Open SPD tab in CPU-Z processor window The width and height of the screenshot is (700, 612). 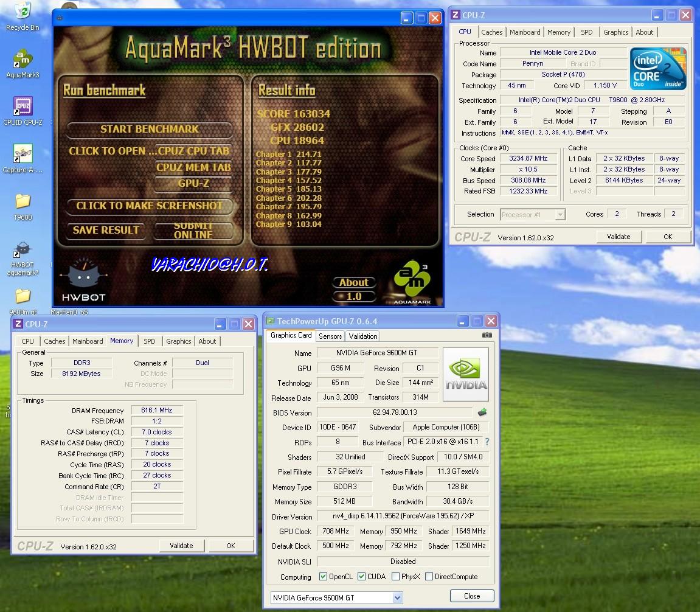(x=587, y=32)
